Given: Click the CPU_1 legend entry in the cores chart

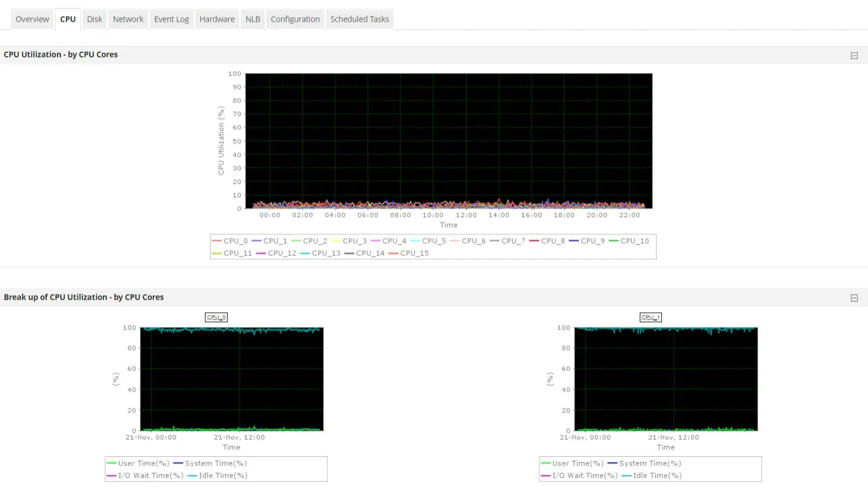Looking at the screenshot, I should click(x=269, y=241).
